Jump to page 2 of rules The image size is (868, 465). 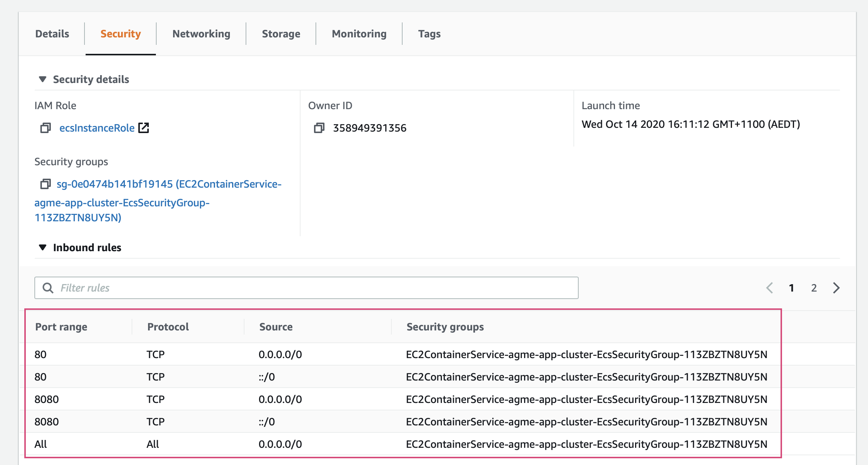click(814, 288)
